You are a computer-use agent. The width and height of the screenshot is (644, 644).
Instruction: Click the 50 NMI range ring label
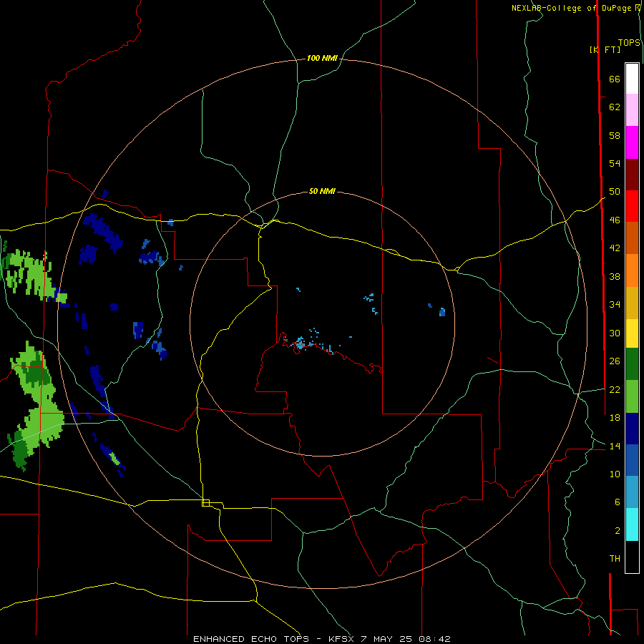322,191
